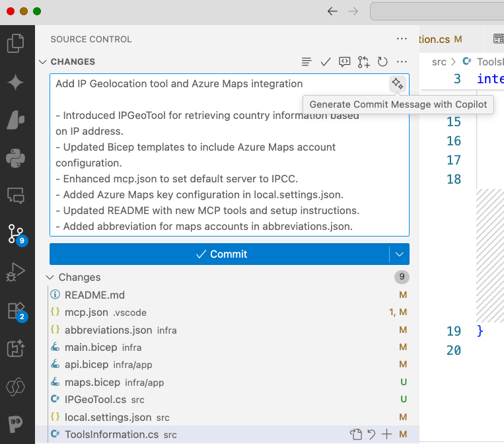Select IPGeoTool.cs untracked file
Viewport: 504px width, 444px height.
click(x=228, y=400)
